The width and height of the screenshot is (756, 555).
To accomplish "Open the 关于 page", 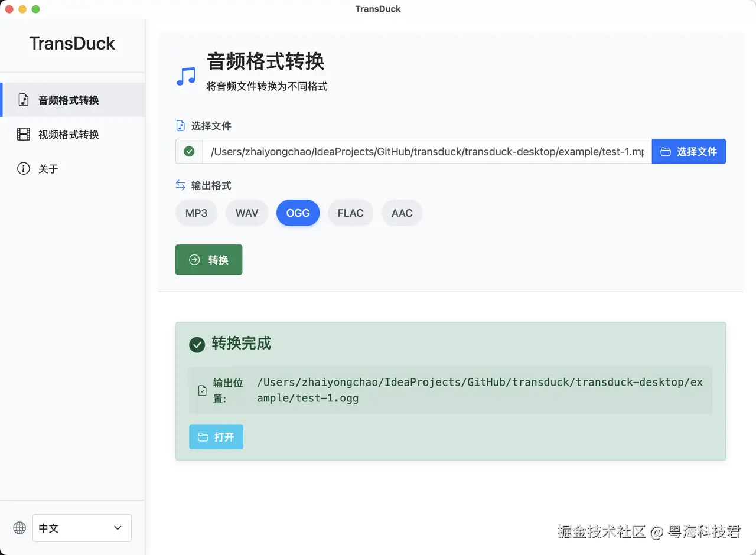I will click(x=73, y=169).
